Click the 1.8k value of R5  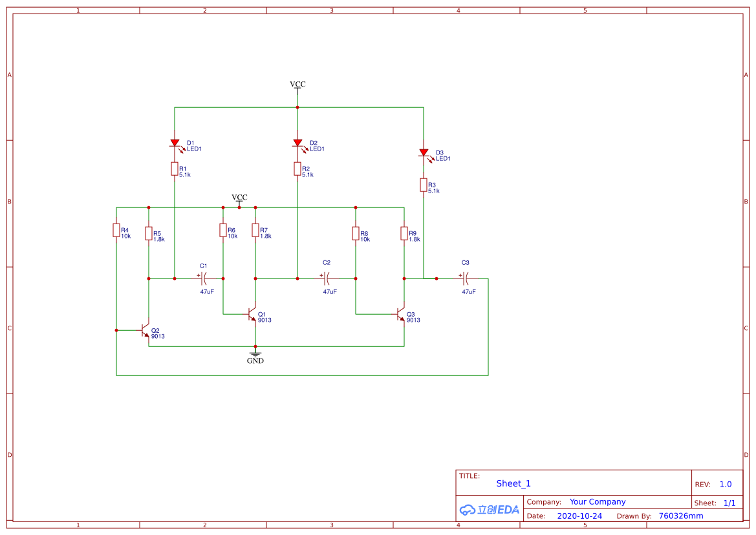[x=159, y=239]
